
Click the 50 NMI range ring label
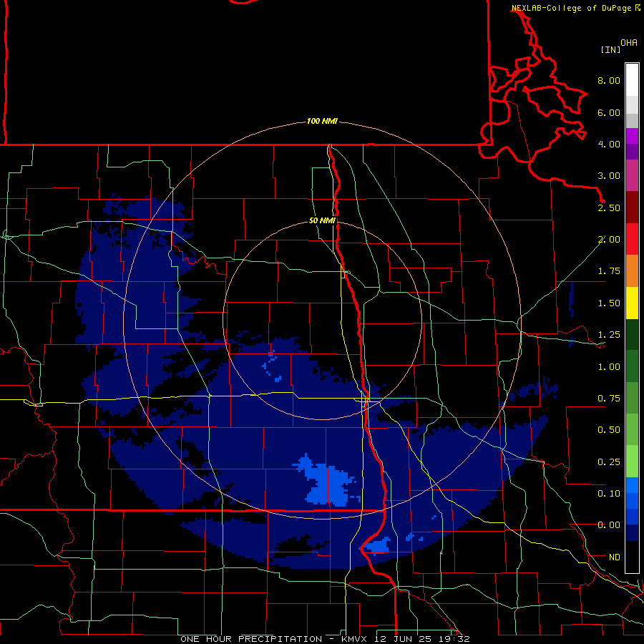tap(322, 220)
